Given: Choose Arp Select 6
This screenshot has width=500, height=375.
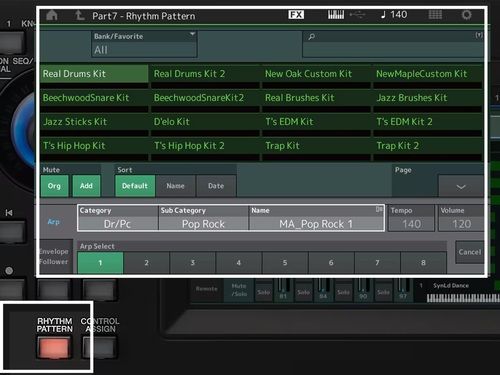Looking at the screenshot, I should 331,263.
